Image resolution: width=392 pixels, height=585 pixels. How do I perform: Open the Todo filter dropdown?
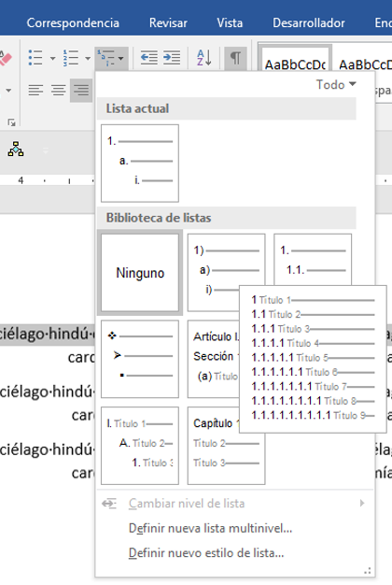point(336,85)
